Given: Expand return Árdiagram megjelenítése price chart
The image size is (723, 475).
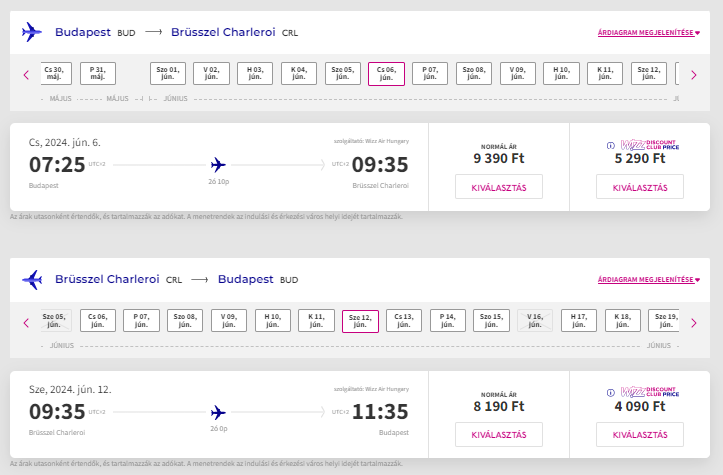Looking at the screenshot, I should [649, 280].
